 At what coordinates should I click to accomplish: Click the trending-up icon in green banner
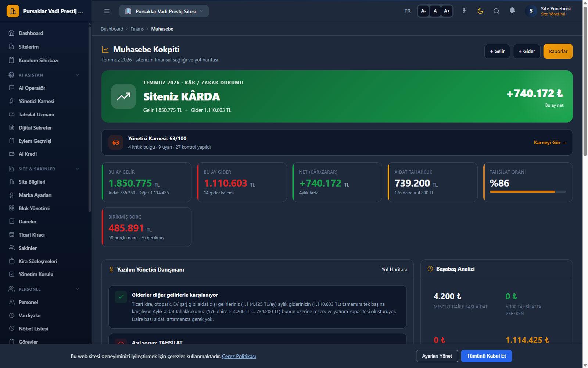tap(123, 96)
